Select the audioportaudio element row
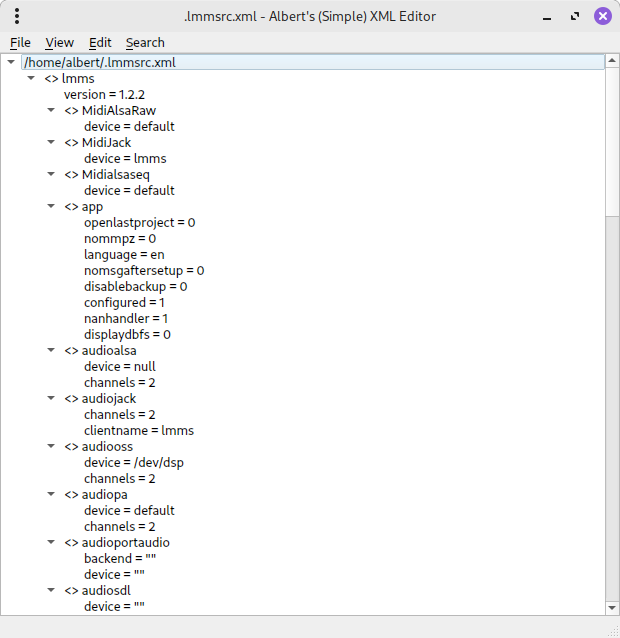Viewport: 620px width, 638px height. coord(117,543)
